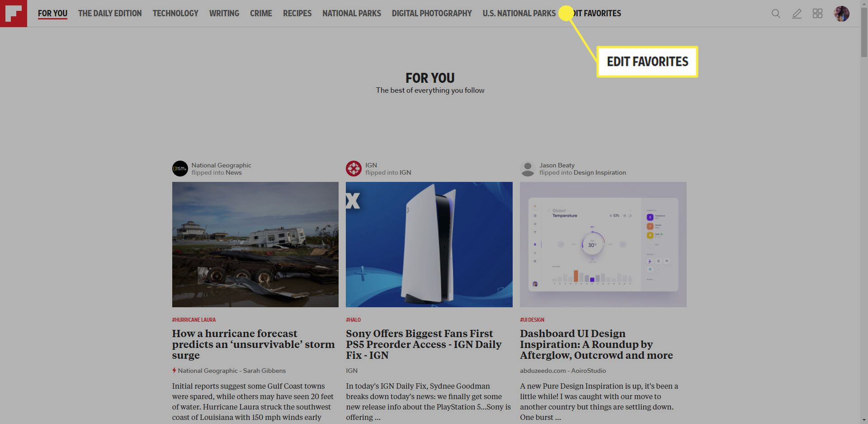Click the #UI DESIGN topic tag
Image resolution: width=868 pixels, height=424 pixels.
click(532, 319)
